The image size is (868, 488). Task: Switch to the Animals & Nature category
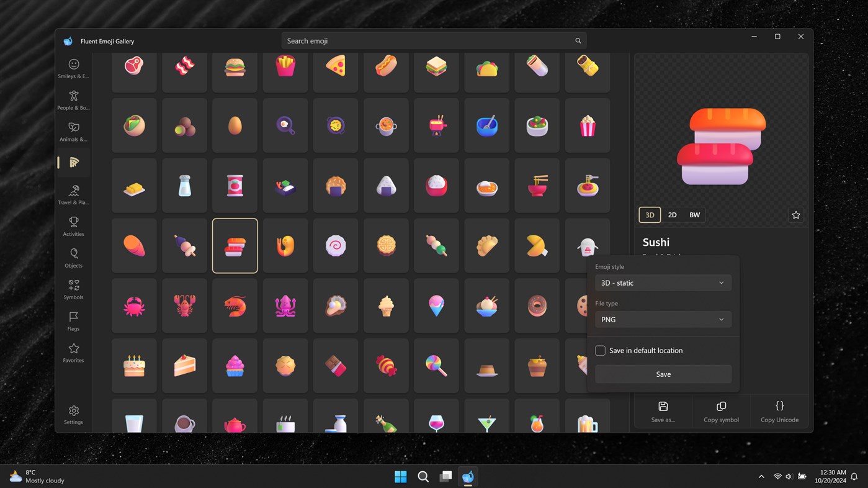(73, 132)
